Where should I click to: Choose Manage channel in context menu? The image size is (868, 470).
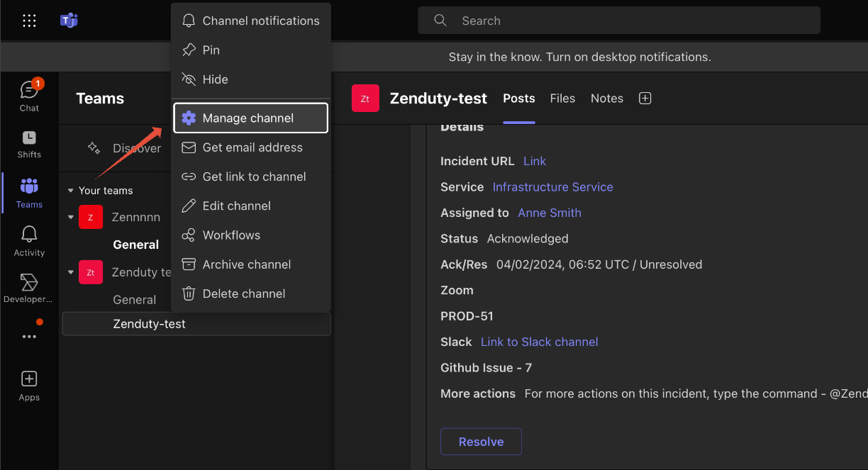pos(251,118)
